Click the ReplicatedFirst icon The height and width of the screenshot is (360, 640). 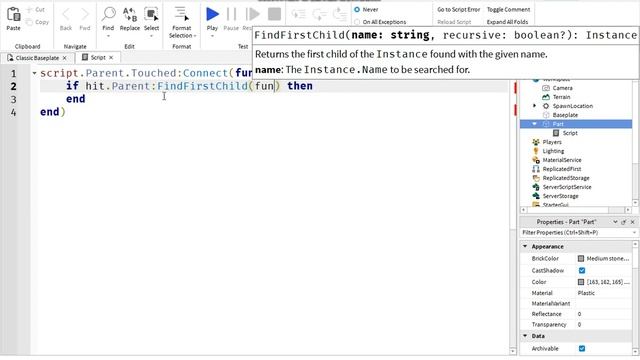coord(536,169)
